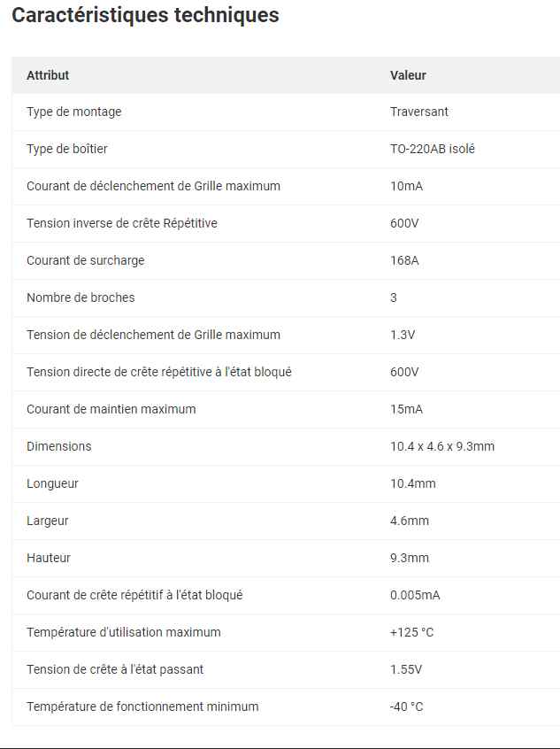Select "Courant de maintien maximum" label
The width and height of the screenshot is (560, 749).
click(x=111, y=409)
